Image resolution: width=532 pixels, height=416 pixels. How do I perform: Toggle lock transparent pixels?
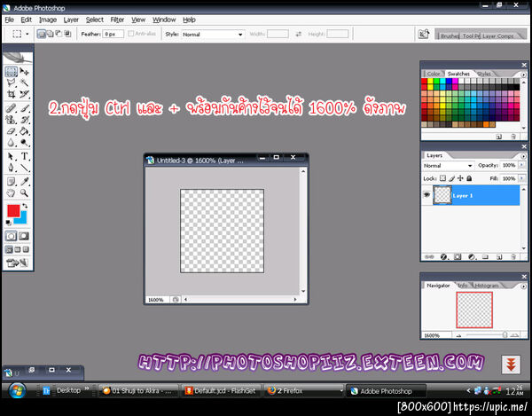pos(442,178)
